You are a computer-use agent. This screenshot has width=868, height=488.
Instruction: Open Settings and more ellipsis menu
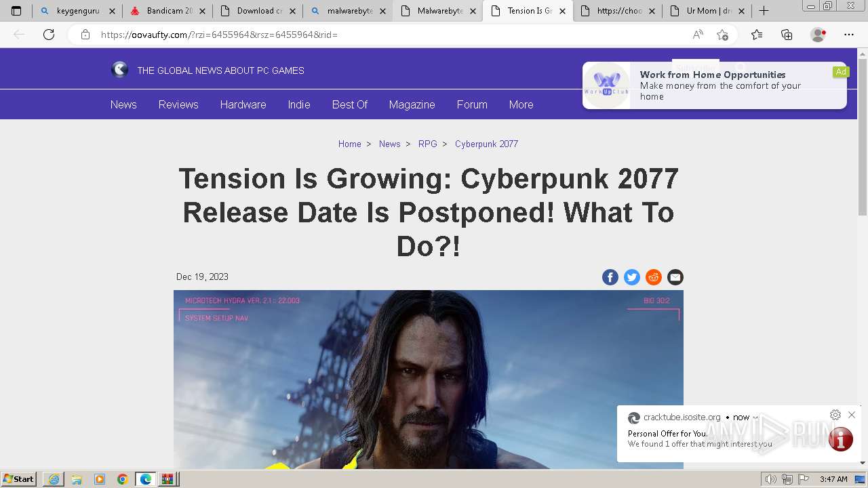pyautogui.click(x=849, y=35)
